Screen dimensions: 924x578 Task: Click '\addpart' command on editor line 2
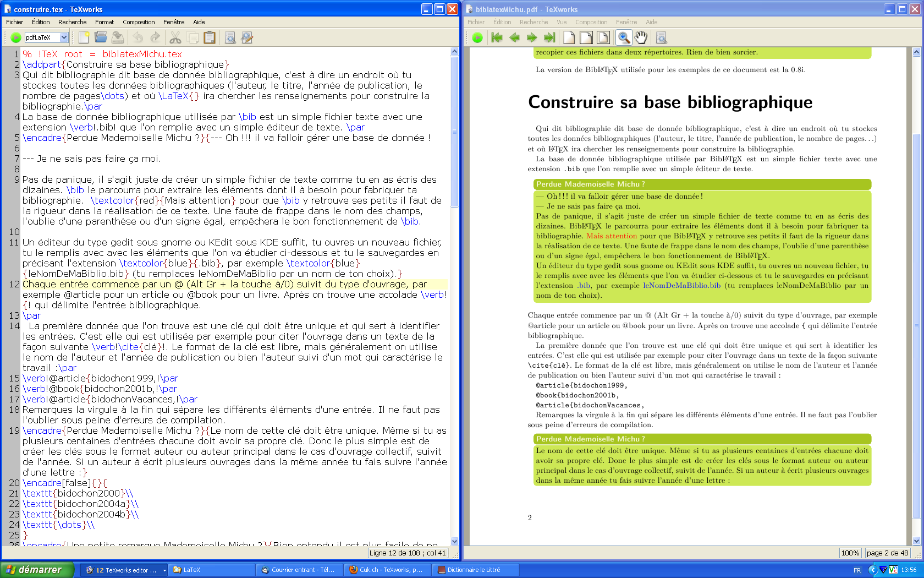click(42, 64)
